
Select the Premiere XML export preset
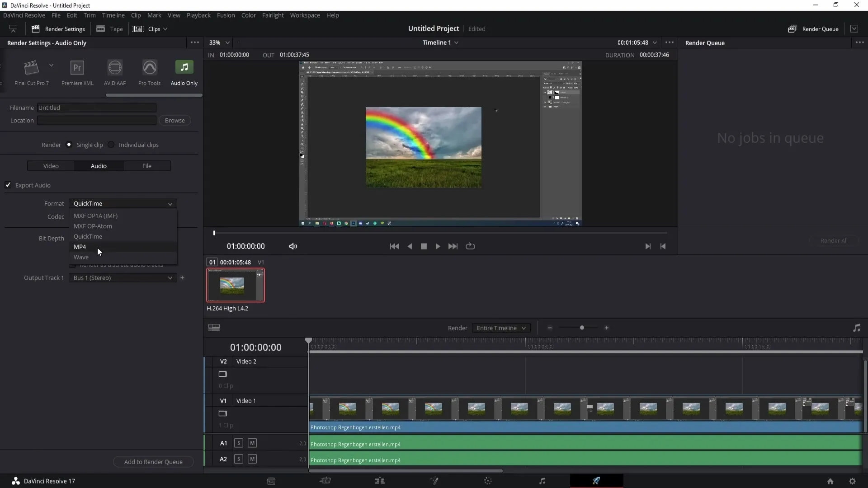coord(77,71)
